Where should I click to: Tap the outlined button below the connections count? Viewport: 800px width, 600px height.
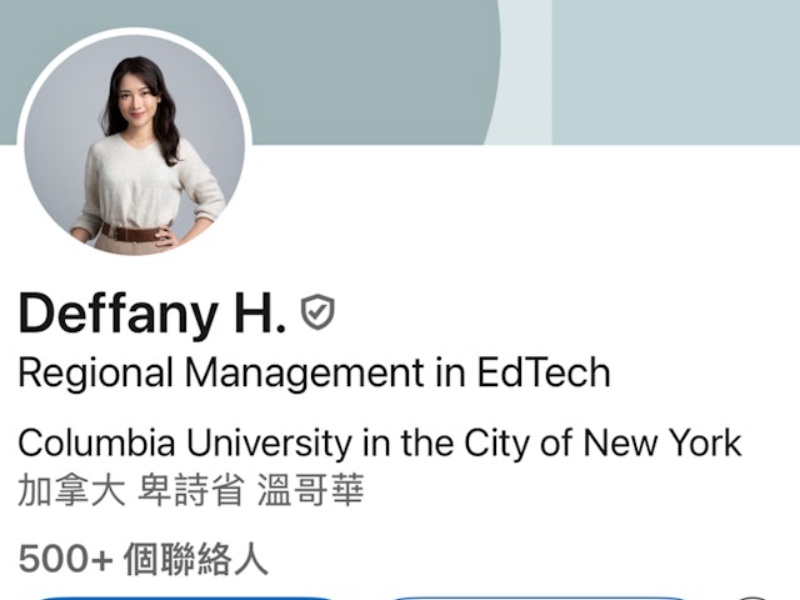click(538, 598)
